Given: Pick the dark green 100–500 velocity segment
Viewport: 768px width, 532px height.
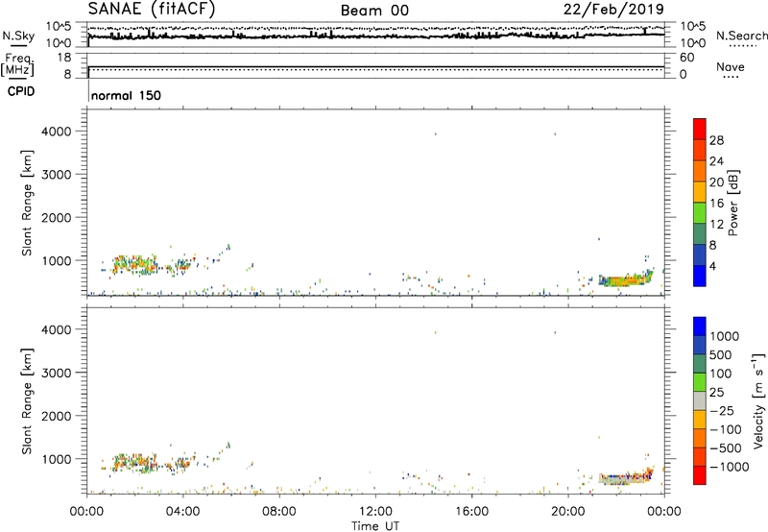Looking at the screenshot, I should click(700, 364).
